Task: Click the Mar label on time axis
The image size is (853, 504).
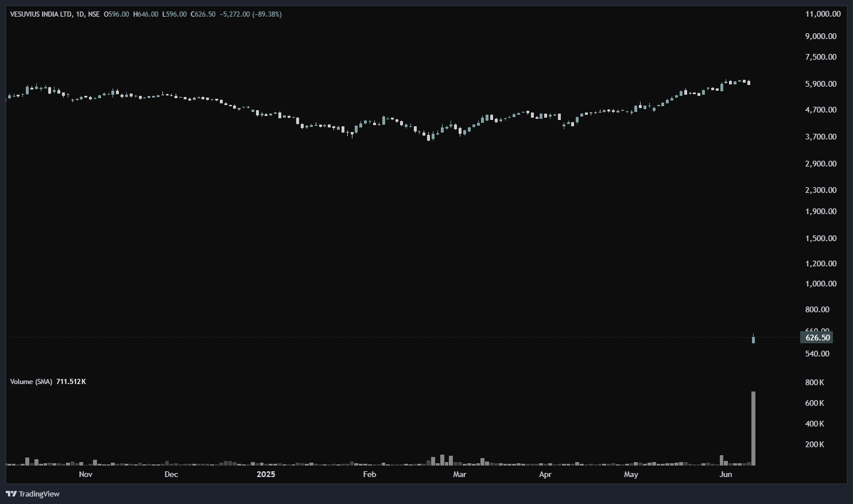Action: point(459,474)
